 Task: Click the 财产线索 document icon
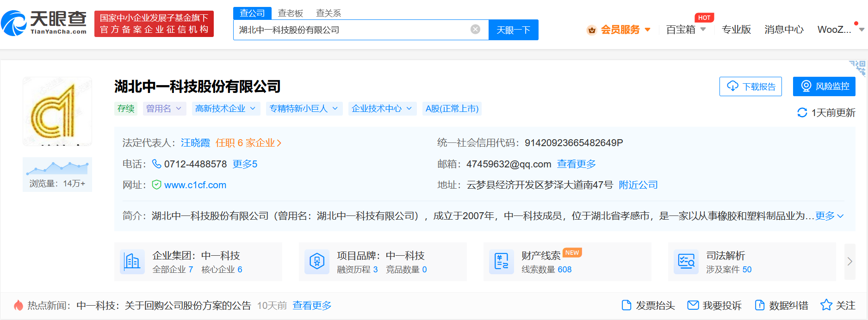coord(502,262)
